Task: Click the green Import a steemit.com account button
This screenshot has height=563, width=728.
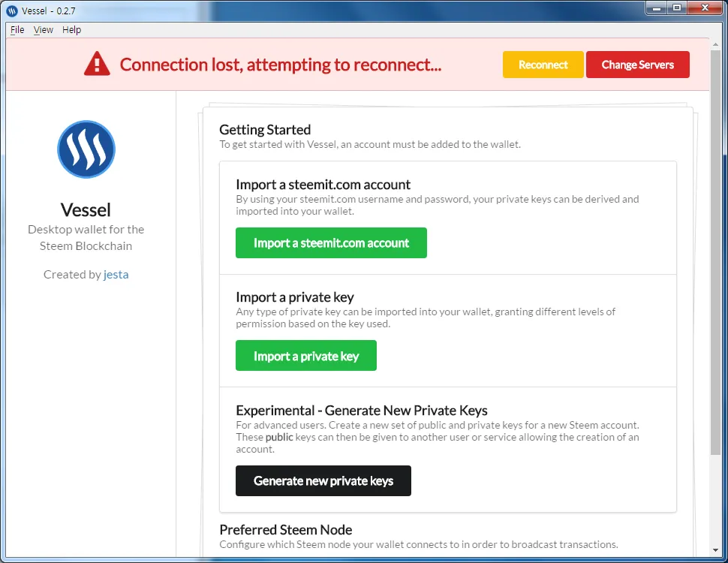Action: point(331,243)
